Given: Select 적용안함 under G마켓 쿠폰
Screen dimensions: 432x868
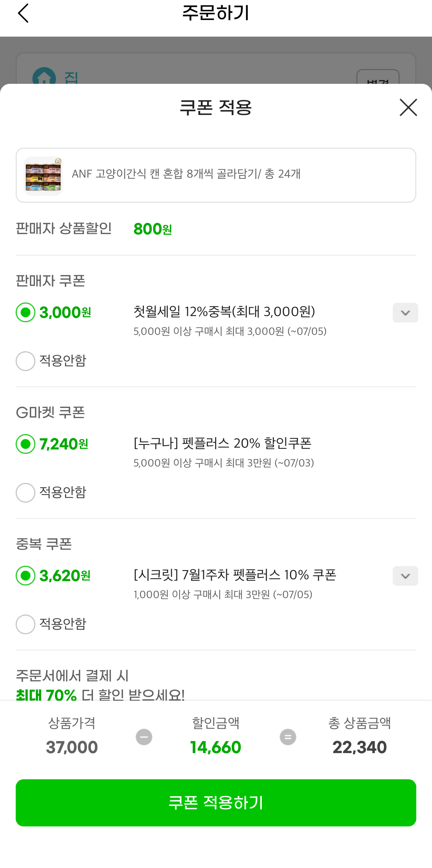Looking at the screenshot, I should pos(26,493).
